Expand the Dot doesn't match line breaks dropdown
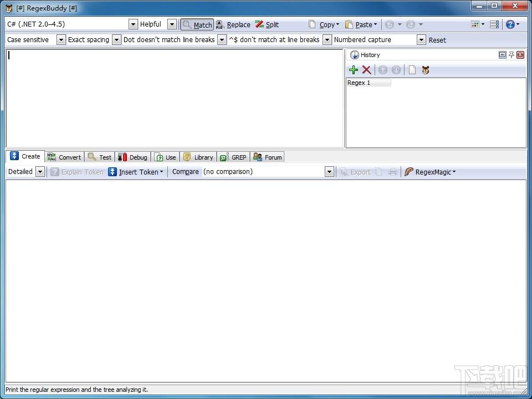 [x=222, y=40]
